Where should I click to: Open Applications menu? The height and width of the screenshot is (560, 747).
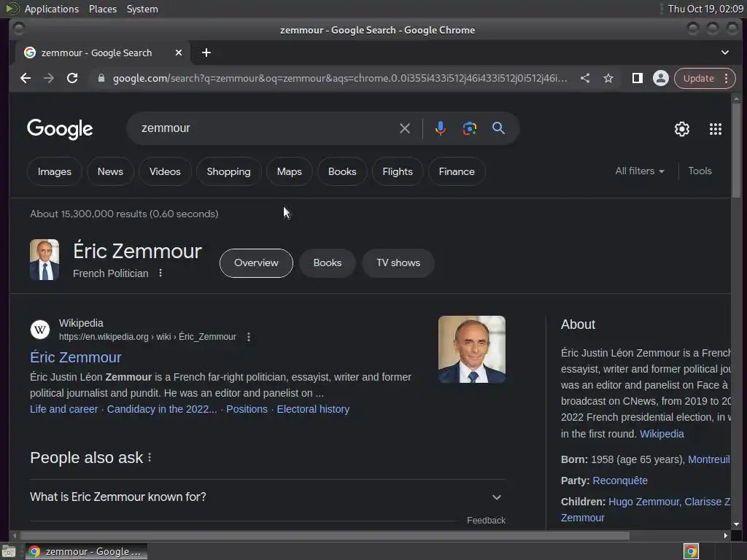(52, 9)
